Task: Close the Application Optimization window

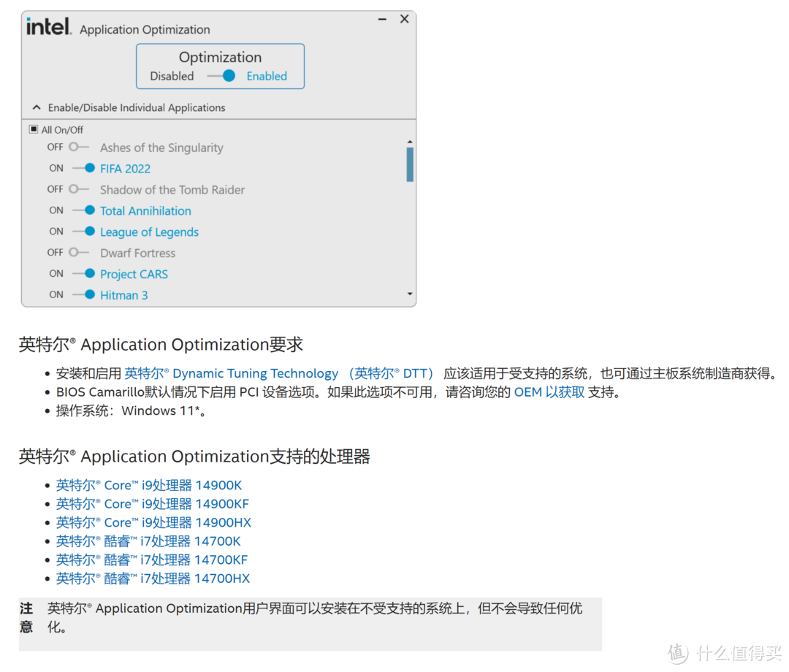Action: (405, 19)
